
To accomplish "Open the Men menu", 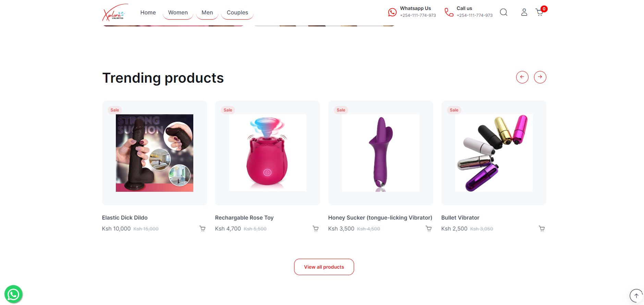I will tap(207, 13).
